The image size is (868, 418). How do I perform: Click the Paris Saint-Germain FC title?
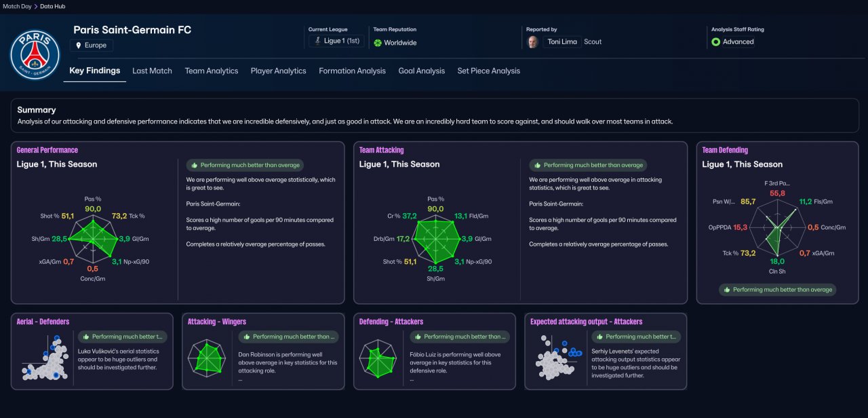point(132,30)
